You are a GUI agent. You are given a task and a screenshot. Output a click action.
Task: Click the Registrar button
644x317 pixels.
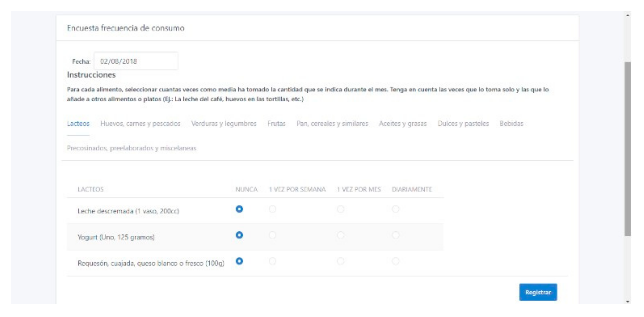coord(538,292)
